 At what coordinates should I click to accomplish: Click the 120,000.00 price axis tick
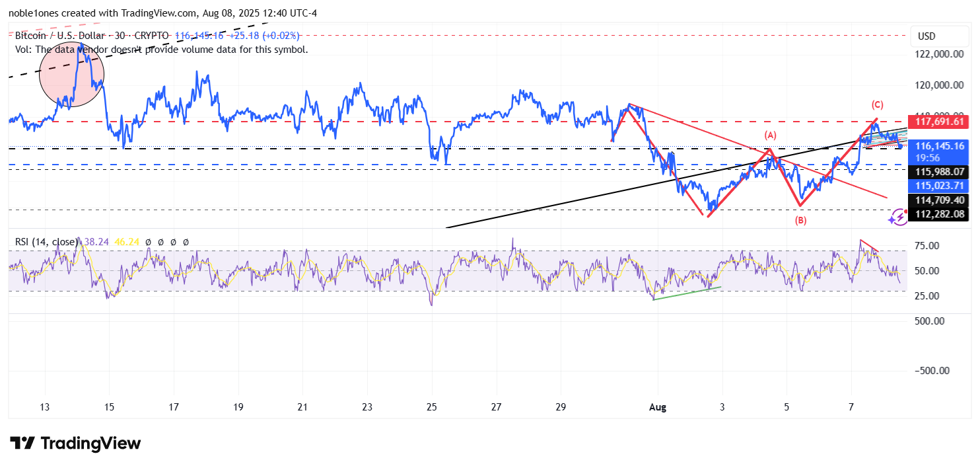pos(940,85)
